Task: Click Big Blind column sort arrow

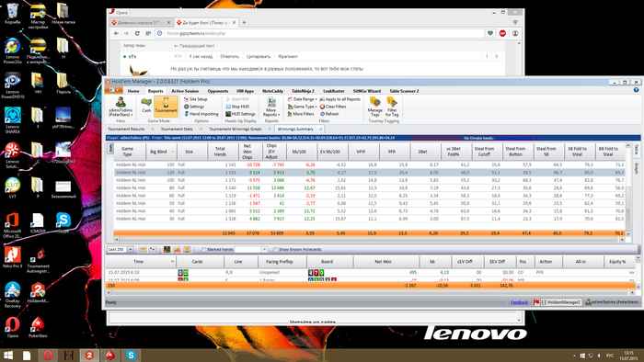Action: pos(173,152)
